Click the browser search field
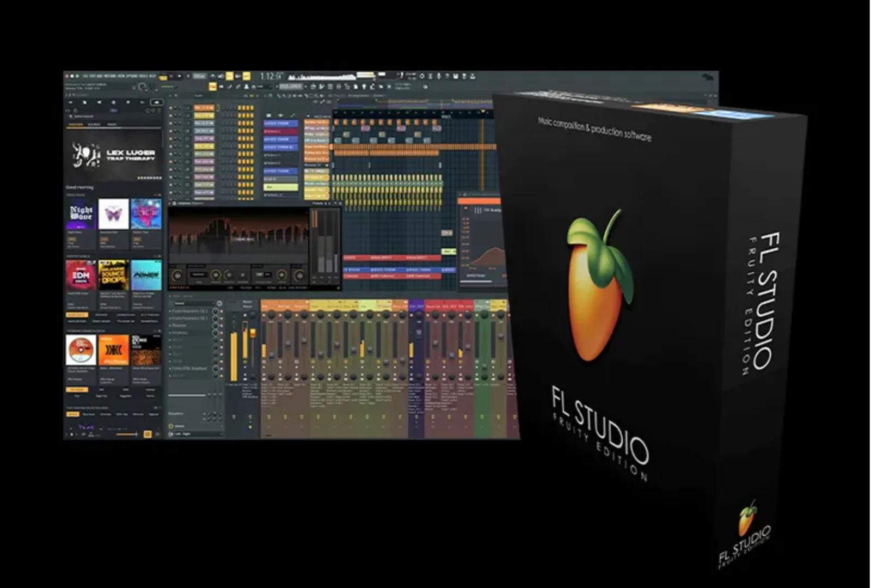This screenshot has width=871, height=588. pyautogui.click(x=114, y=117)
